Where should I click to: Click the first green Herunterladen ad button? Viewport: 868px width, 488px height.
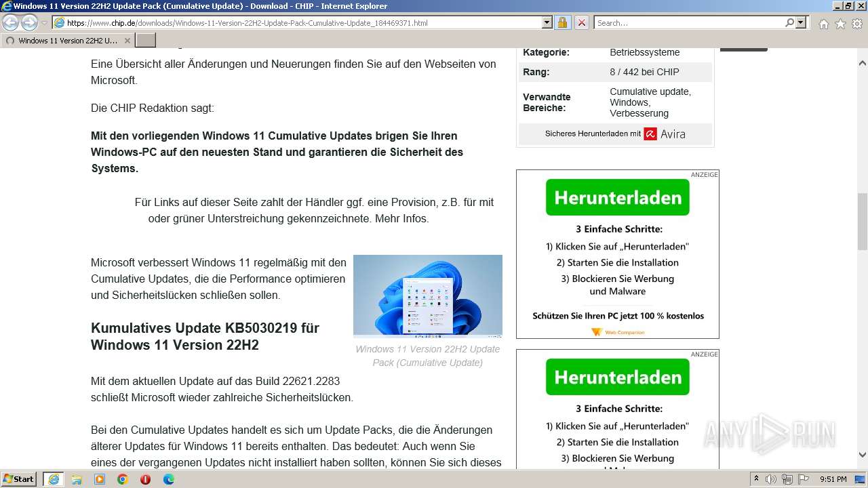[618, 197]
